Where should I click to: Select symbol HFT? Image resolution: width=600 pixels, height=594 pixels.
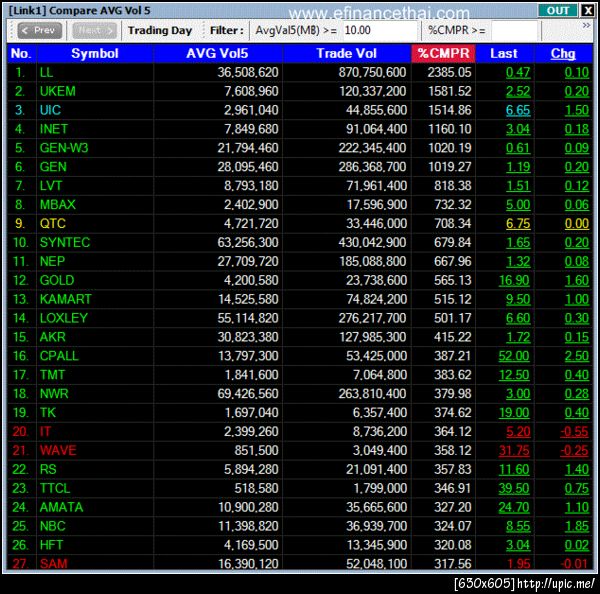tap(51, 545)
